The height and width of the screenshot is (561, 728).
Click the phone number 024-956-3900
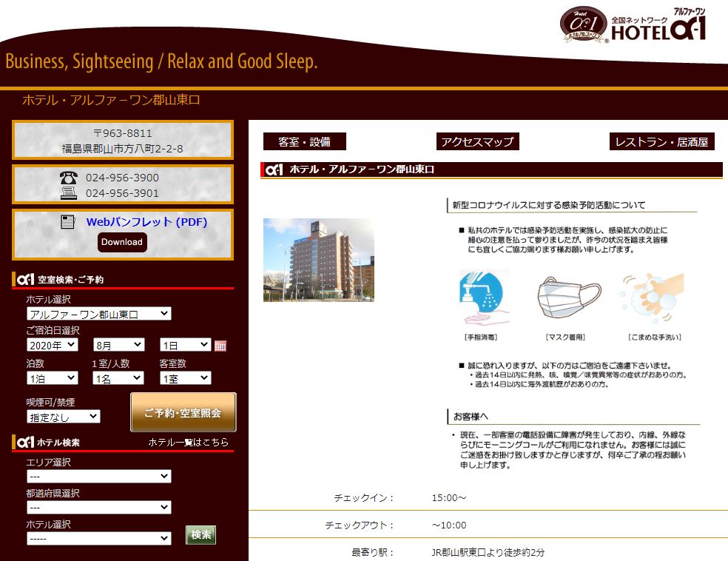122,178
